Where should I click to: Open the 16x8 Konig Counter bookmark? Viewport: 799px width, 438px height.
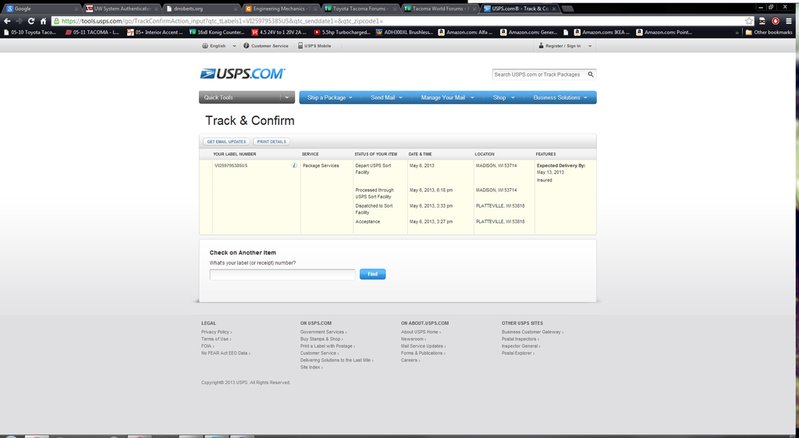217,32
